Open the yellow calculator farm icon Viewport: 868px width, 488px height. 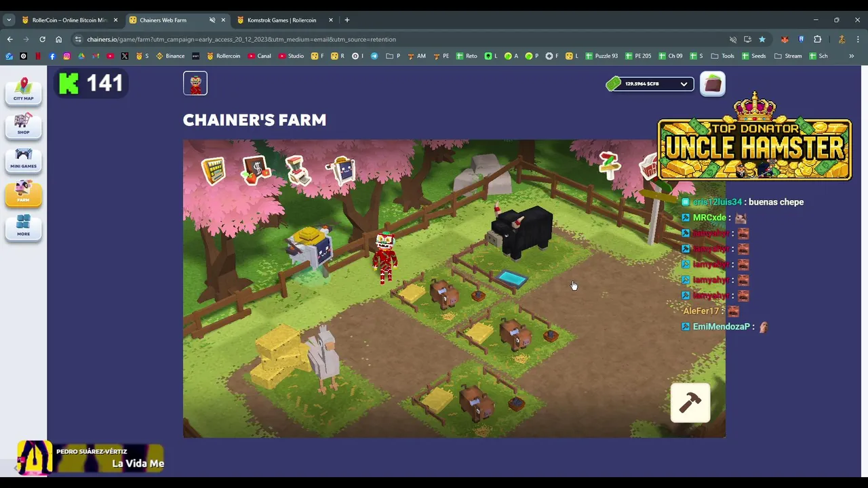point(214,171)
